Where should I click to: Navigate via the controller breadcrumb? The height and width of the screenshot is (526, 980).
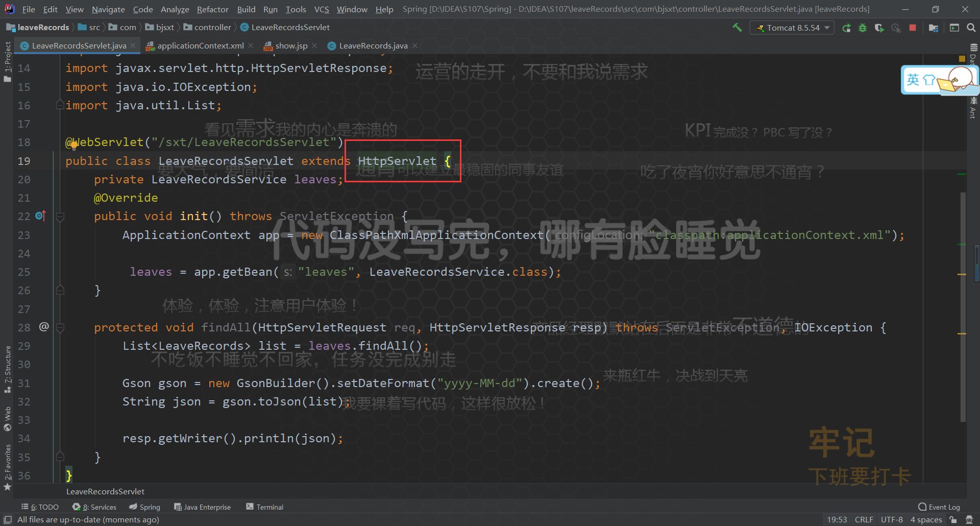click(x=211, y=27)
